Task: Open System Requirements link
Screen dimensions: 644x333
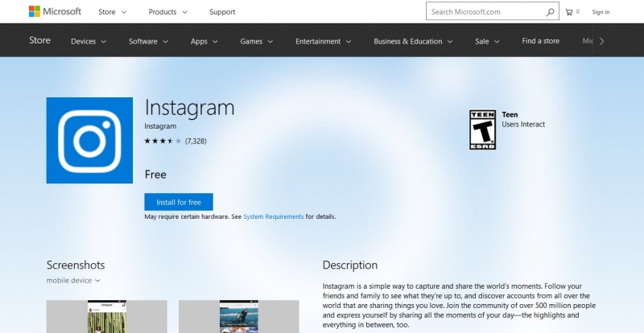Action: (274, 216)
